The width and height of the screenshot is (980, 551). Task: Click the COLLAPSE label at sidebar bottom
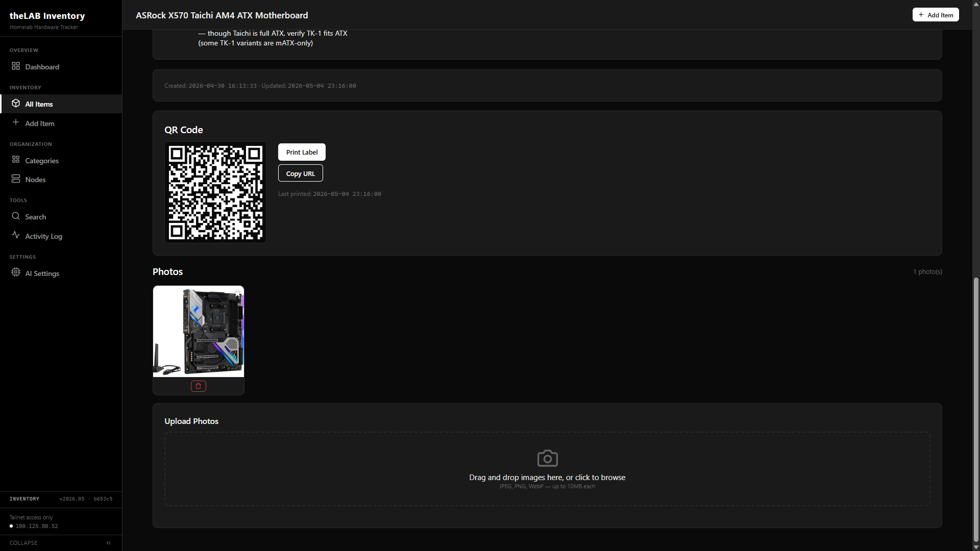[23, 543]
